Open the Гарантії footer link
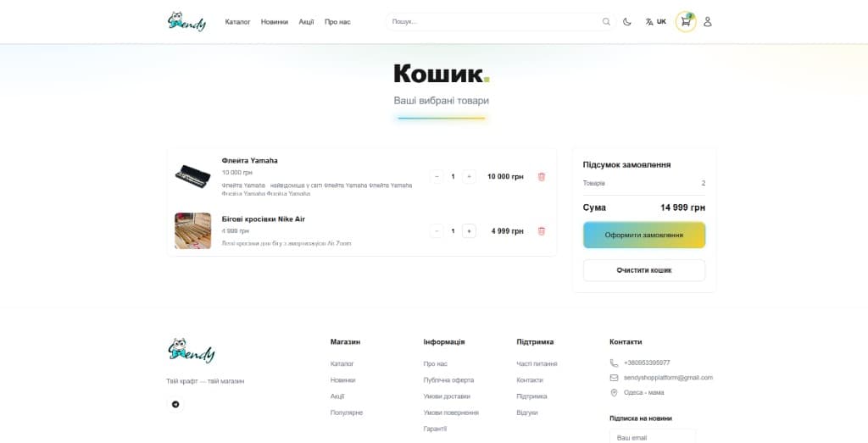 pos(435,429)
